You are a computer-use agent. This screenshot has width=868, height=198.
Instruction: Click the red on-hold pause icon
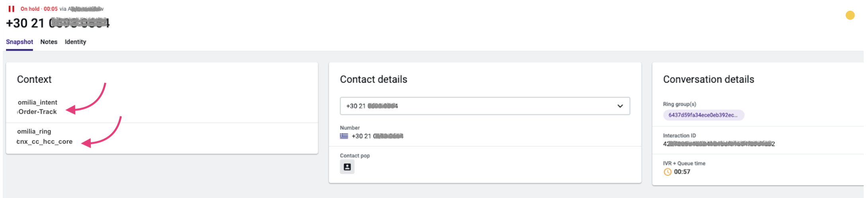[x=12, y=9]
